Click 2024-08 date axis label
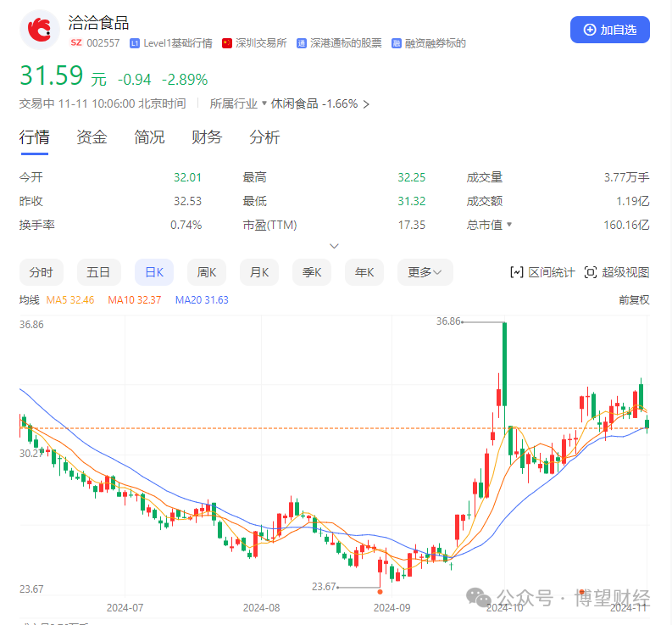The height and width of the screenshot is (625, 672). pos(261,608)
